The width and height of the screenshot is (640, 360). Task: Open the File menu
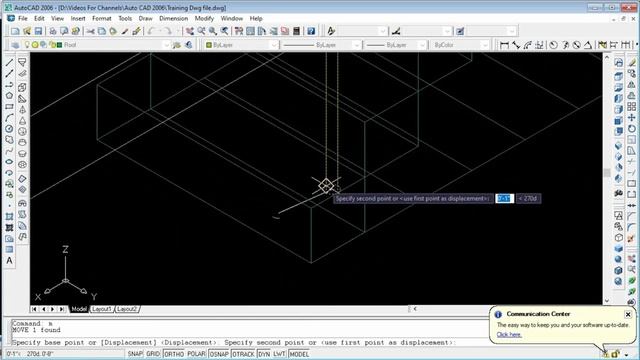coord(23,18)
